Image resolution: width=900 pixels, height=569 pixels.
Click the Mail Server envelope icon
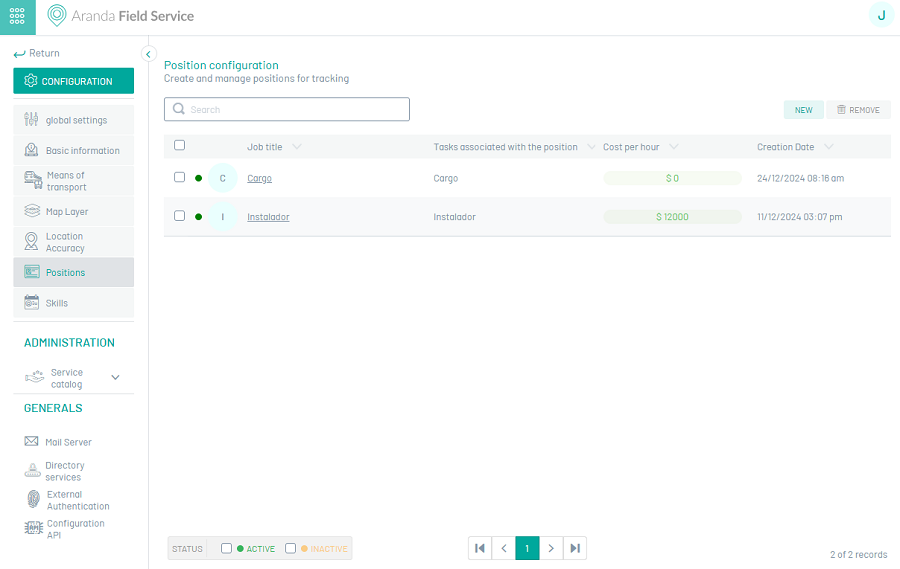(x=32, y=441)
